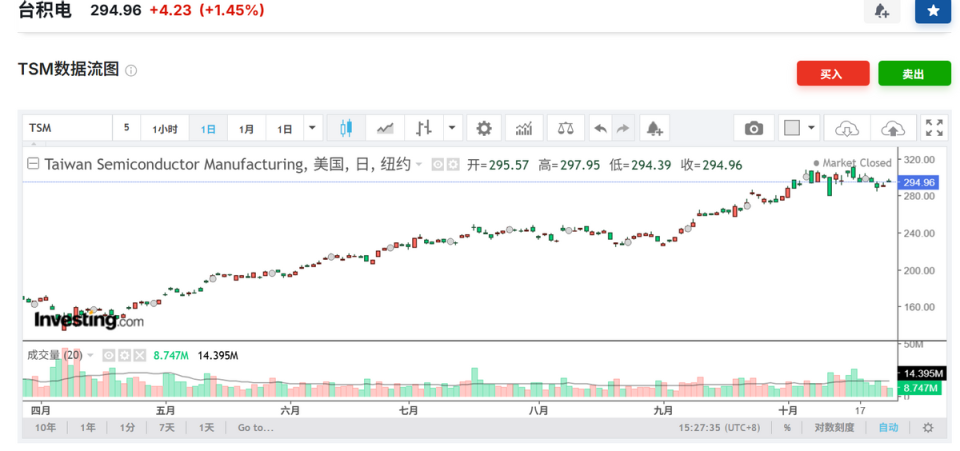Open volume indicator settings gear
960x451 pixels.
click(125, 355)
